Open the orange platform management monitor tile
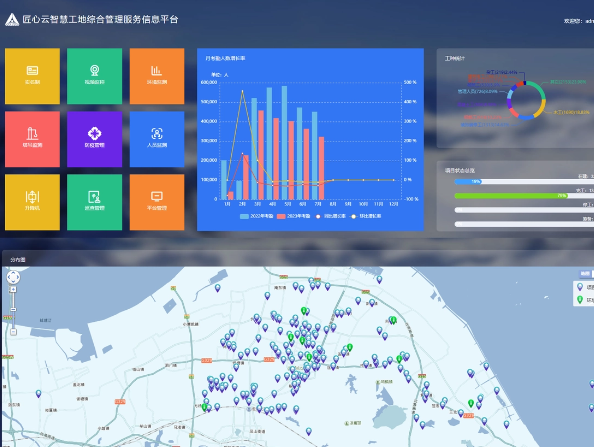 [157, 202]
